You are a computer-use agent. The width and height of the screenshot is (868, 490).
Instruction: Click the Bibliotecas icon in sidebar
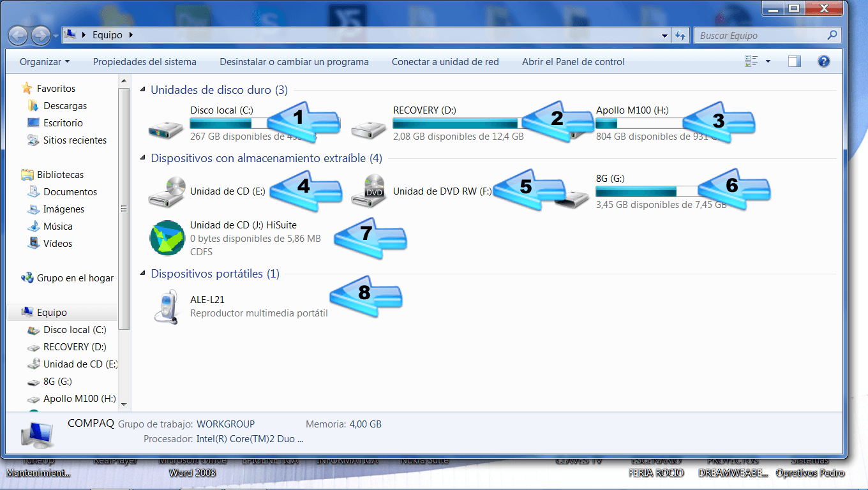pyautogui.click(x=27, y=174)
